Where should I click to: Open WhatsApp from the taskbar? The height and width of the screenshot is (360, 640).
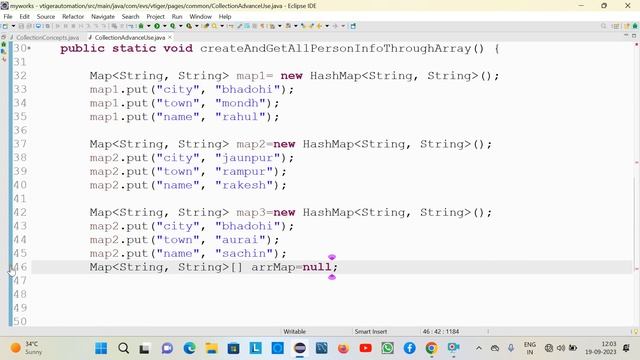point(387,348)
